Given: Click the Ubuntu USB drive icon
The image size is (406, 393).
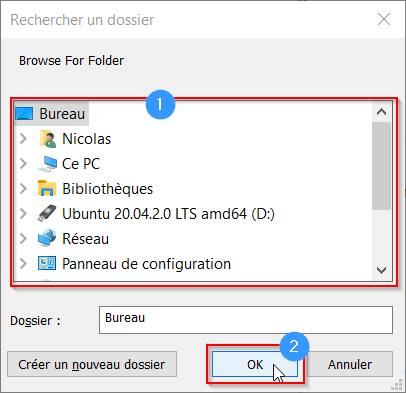Looking at the screenshot, I should point(47,213).
